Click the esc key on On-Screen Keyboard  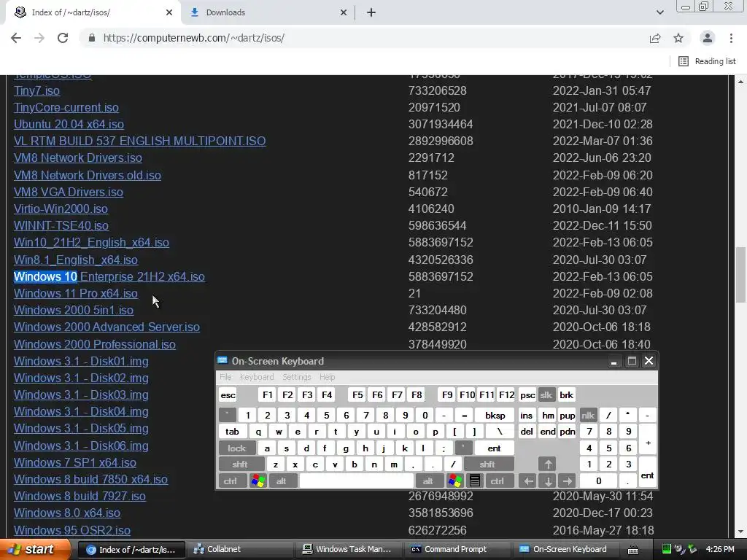point(228,394)
